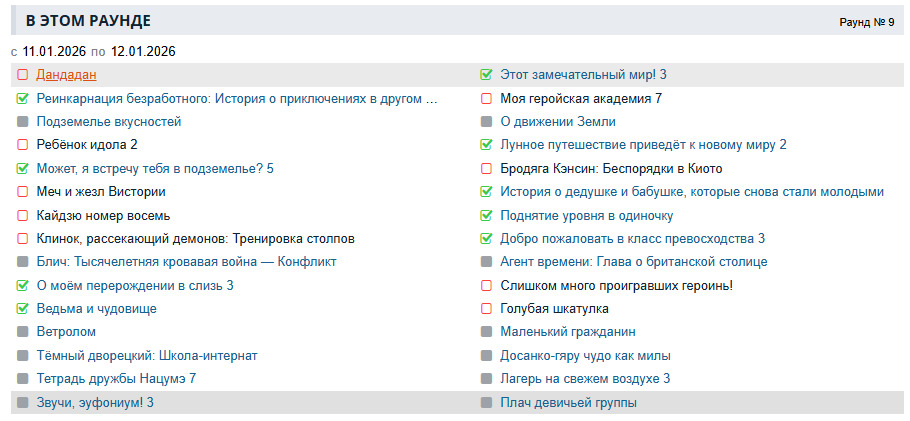Open the Дандадан title link
This screenshot has width=910, height=421.
click(x=66, y=75)
